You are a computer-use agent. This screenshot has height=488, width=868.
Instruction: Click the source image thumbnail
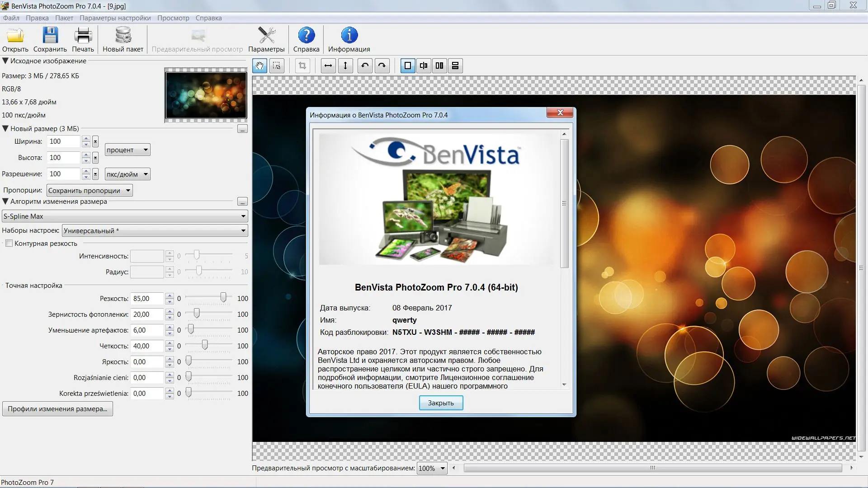[x=206, y=95]
